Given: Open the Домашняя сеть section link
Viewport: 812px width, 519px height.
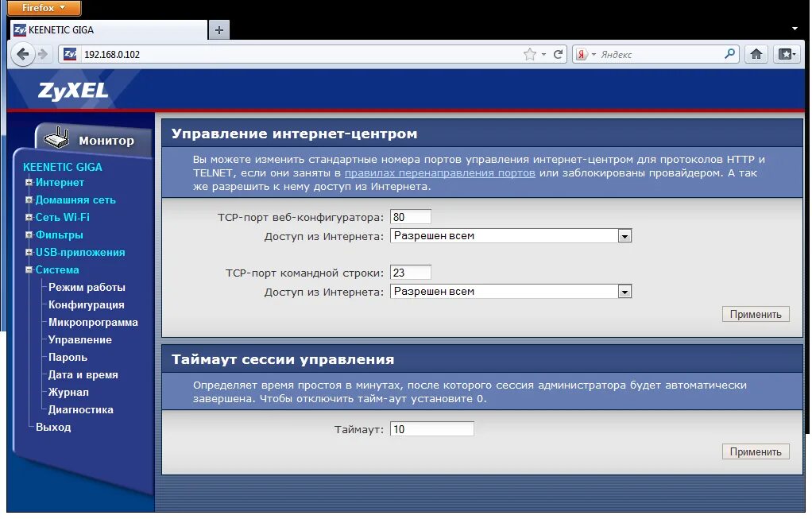Looking at the screenshot, I should click(75, 200).
